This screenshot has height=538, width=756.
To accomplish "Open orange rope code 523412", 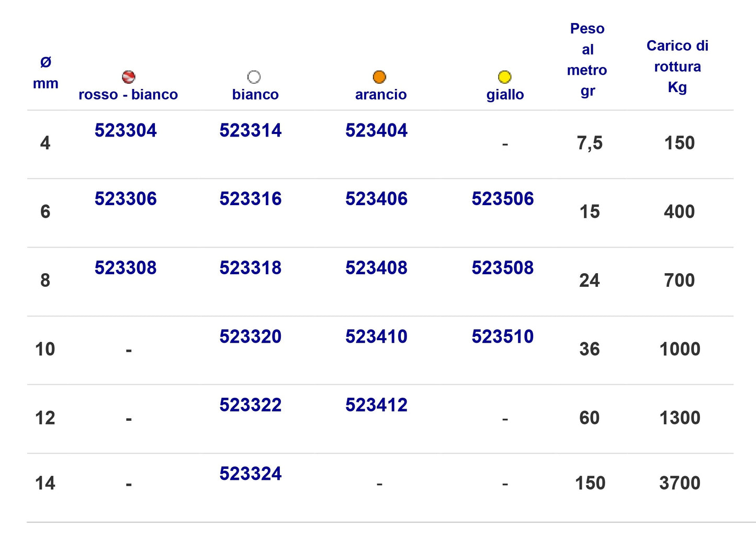I will click(x=376, y=405).
